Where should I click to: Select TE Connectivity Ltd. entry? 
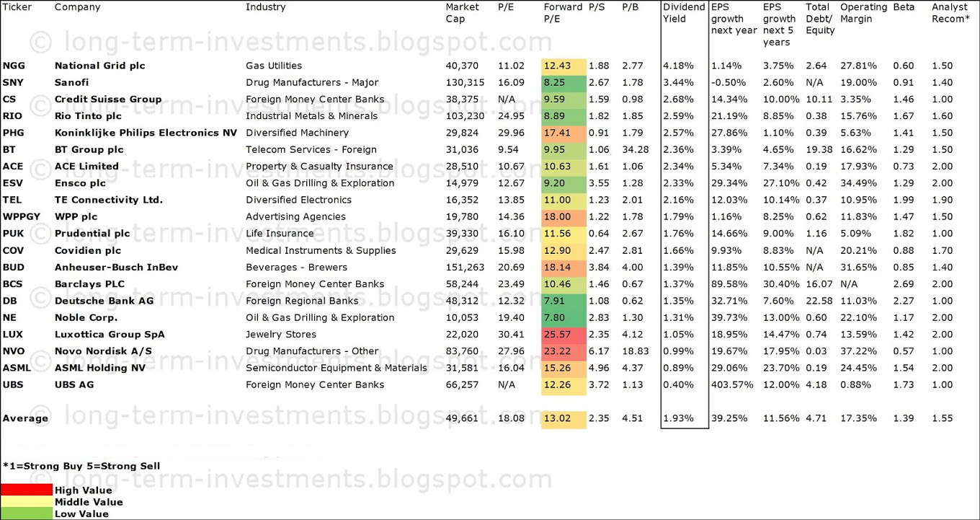click(x=109, y=200)
